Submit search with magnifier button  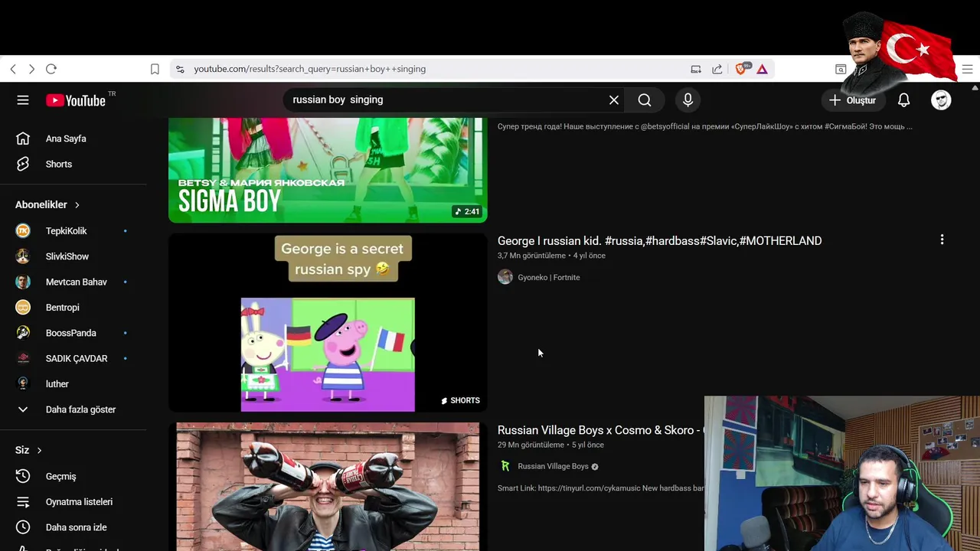[x=645, y=100]
